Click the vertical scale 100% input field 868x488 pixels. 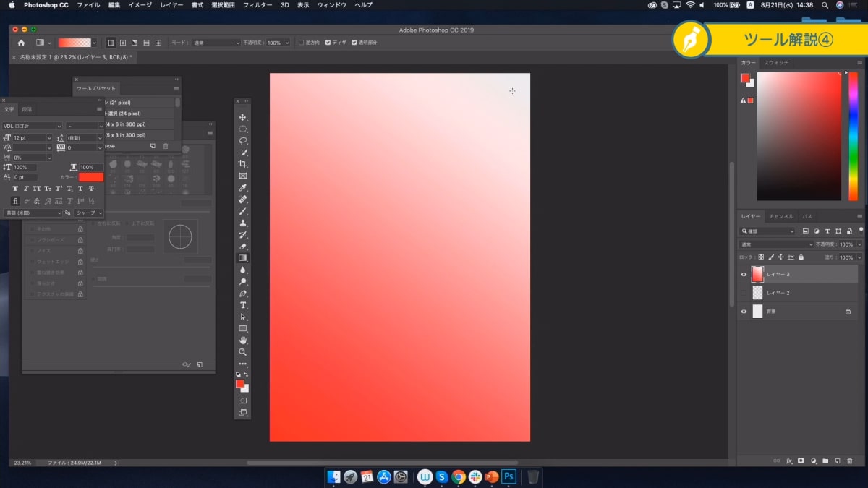pos(26,167)
